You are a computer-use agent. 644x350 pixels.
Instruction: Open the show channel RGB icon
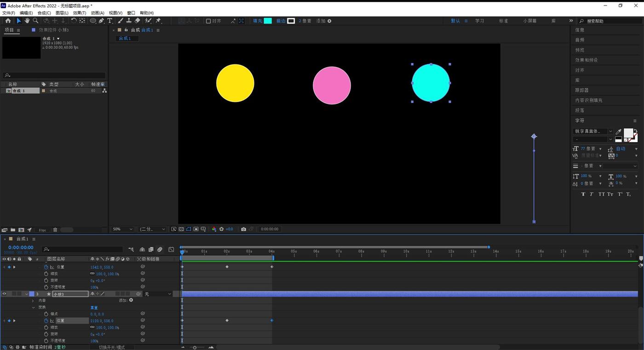214,229
